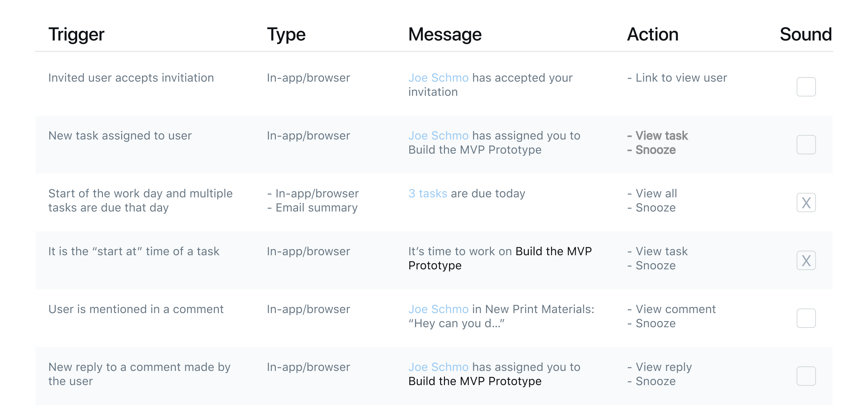Disable sound for the "start at" time trigger

[x=806, y=260]
